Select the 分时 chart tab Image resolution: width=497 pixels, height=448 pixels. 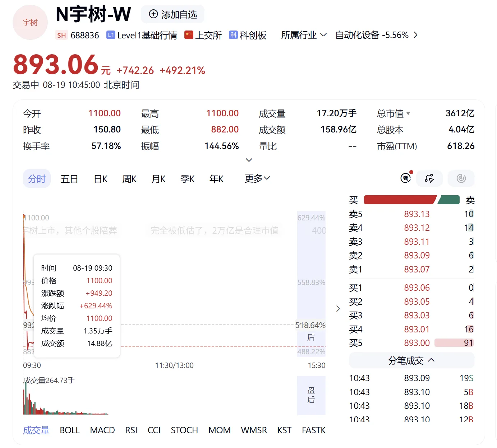click(x=37, y=179)
